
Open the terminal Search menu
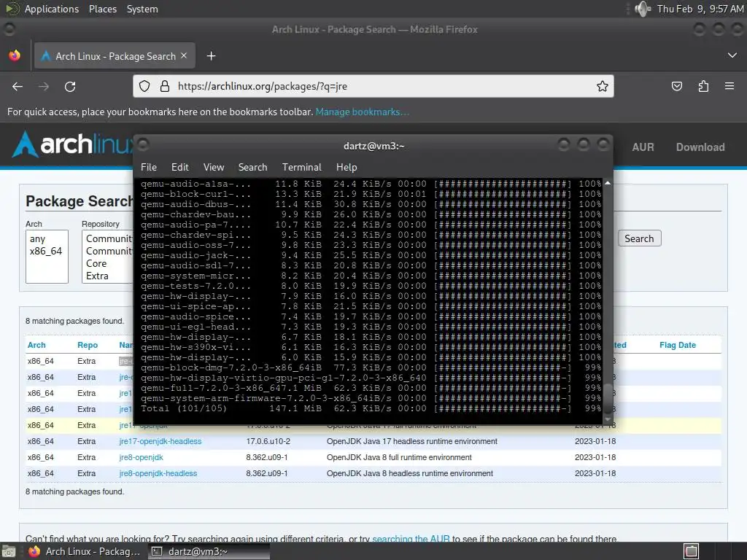tap(252, 167)
